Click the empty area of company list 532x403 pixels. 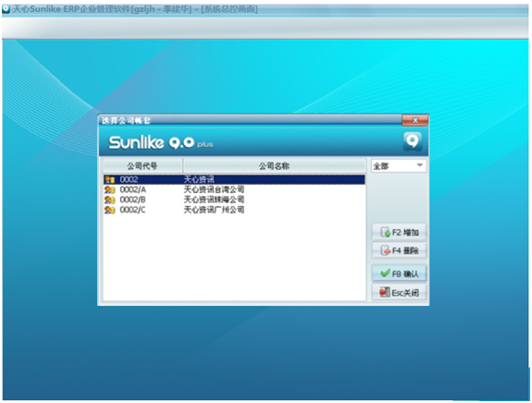[234, 258]
